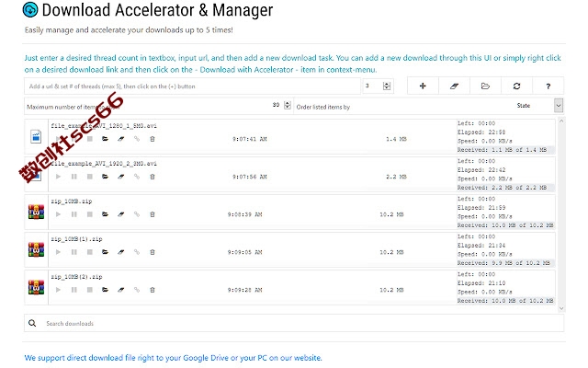Screen dimensions: 588x368
Task: Pause the zip_10MB(2).zip download
Action: point(73,290)
